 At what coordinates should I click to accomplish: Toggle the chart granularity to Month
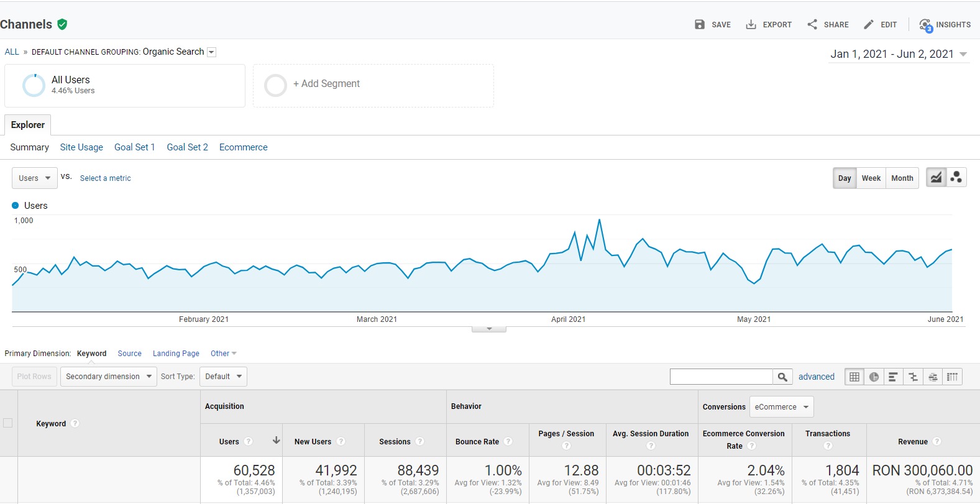902,178
